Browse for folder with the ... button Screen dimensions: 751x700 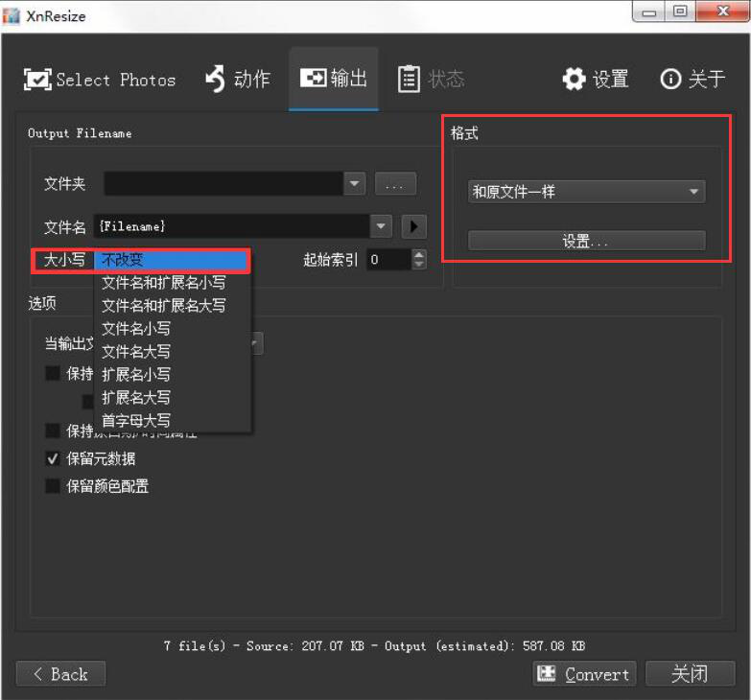point(395,184)
